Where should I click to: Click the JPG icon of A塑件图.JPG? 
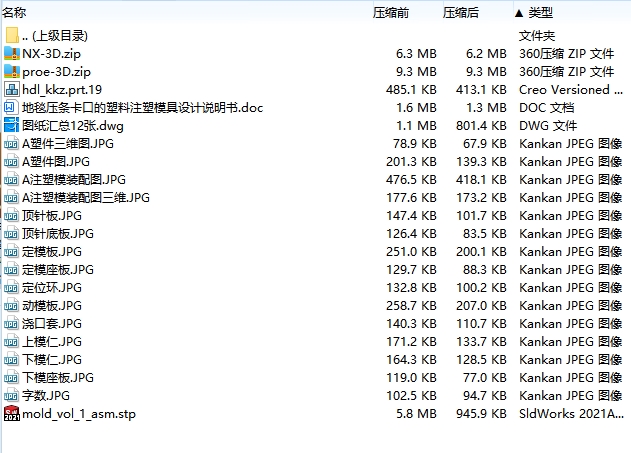click(x=11, y=162)
